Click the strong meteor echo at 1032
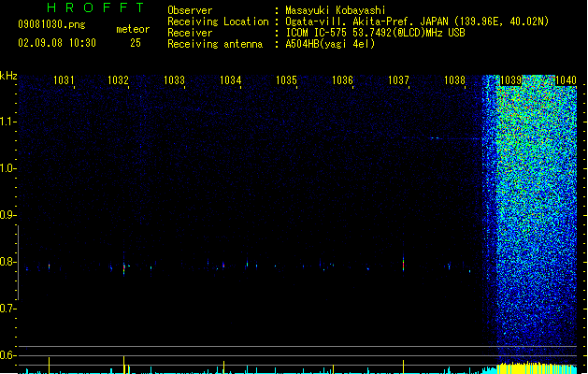588x374 pixels. click(x=124, y=267)
